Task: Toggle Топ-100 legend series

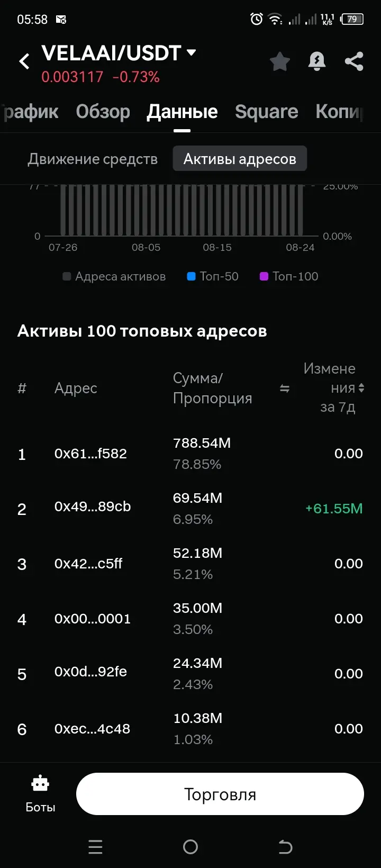Action: click(289, 276)
